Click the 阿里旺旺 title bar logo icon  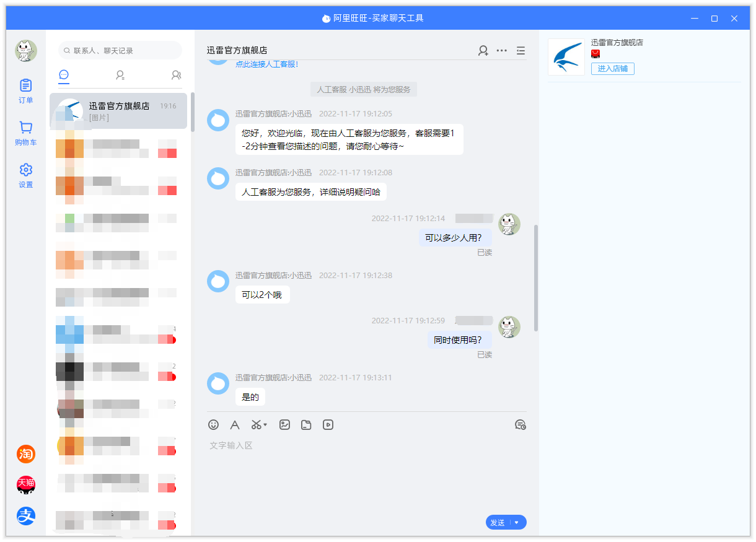[x=326, y=19]
